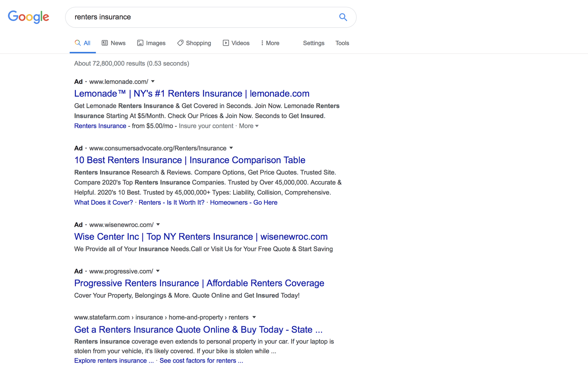This screenshot has width=588, height=376.
Task: Open the dropdown arrow beside www.progressive.com
Action: point(158,271)
